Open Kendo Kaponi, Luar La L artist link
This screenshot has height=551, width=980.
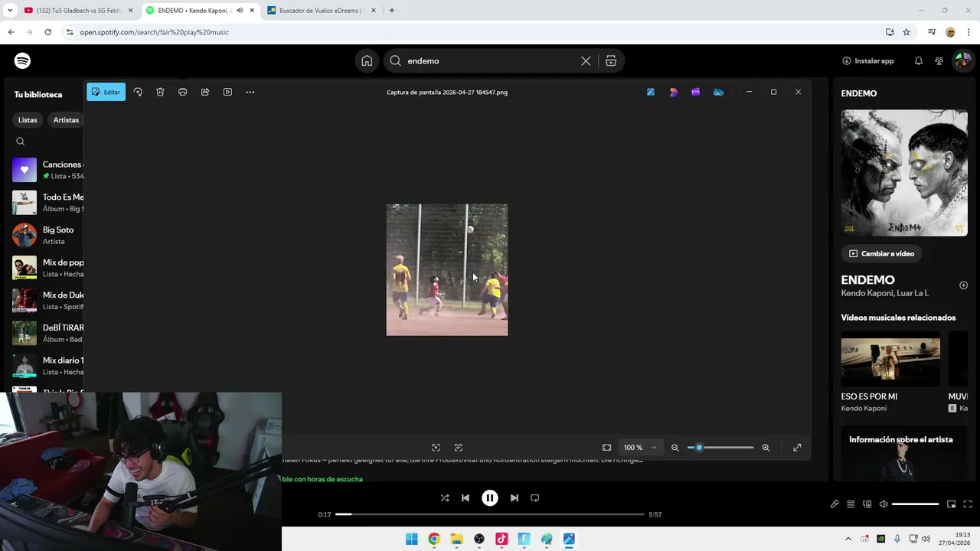[x=884, y=293]
